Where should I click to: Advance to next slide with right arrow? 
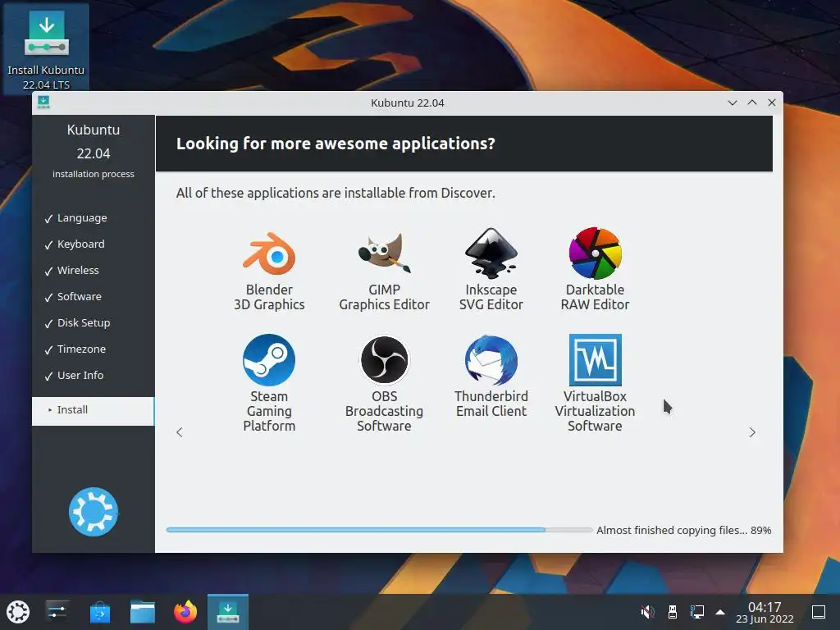pos(752,432)
